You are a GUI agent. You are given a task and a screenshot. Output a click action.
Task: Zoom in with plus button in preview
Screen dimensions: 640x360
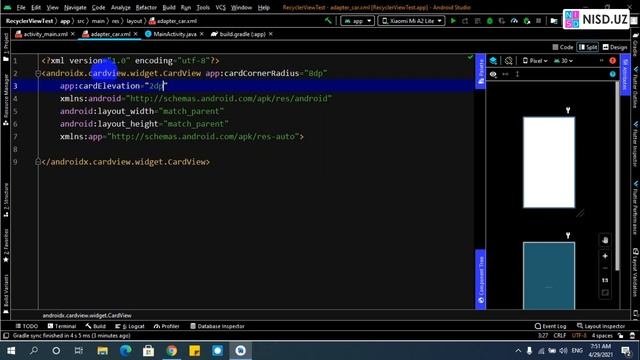point(605,256)
